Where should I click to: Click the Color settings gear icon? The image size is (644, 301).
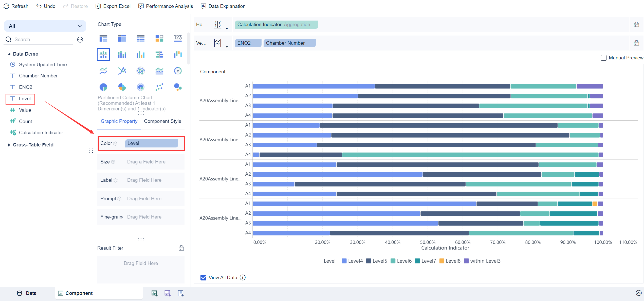tap(116, 144)
